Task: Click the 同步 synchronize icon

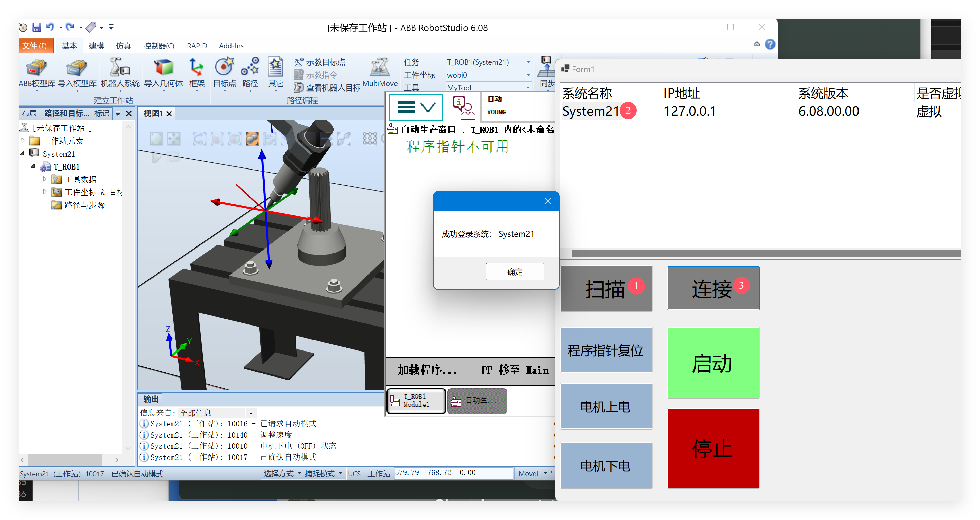Action: click(x=547, y=72)
